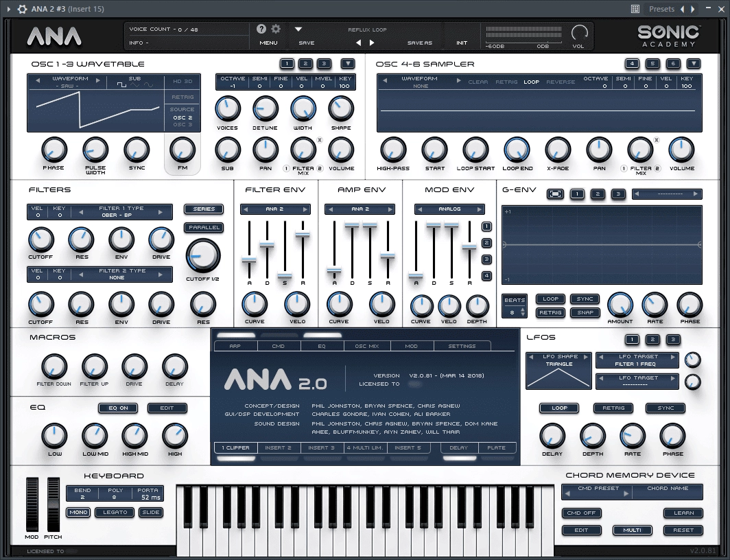730x560 pixels.
Task: Load the previous preset with left arrow
Action: pos(358,43)
